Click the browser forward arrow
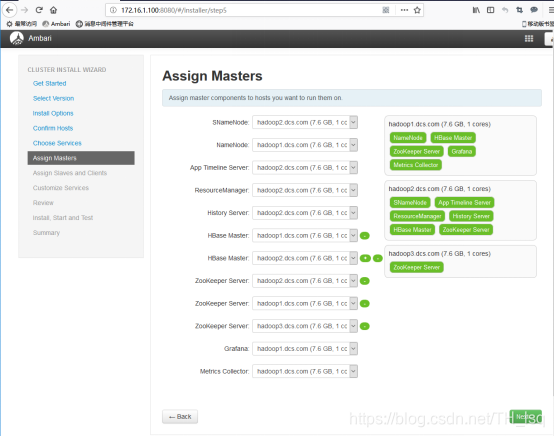The width and height of the screenshot is (554, 437). [x=24, y=10]
